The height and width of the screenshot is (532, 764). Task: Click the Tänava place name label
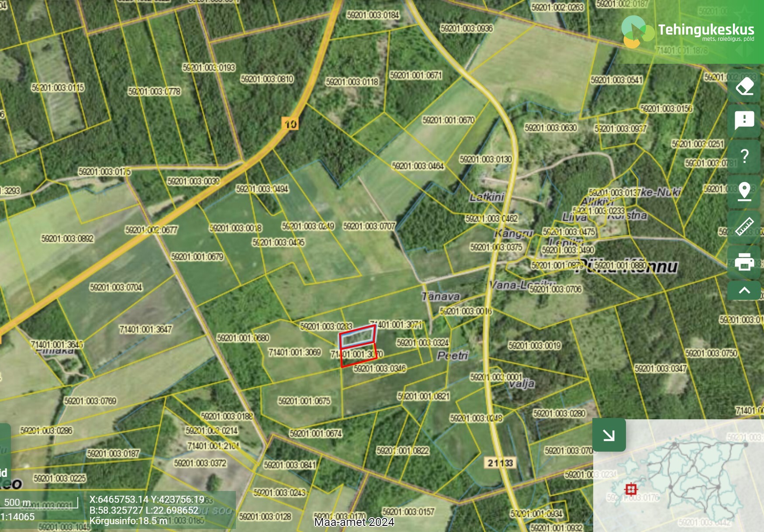440,297
